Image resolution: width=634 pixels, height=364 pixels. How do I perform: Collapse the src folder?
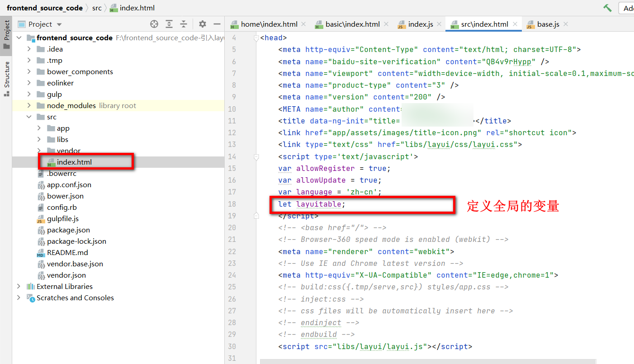(x=29, y=117)
